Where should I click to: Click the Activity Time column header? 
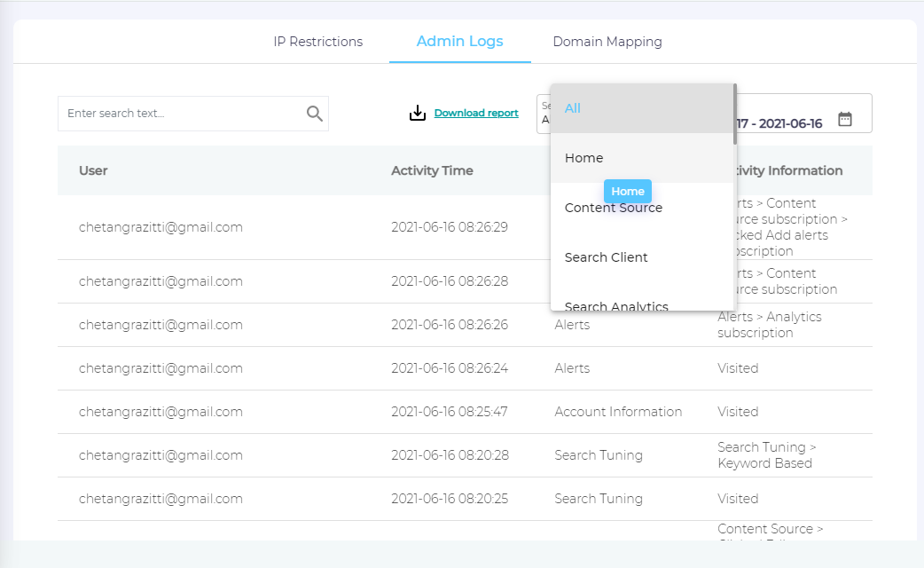(432, 170)
